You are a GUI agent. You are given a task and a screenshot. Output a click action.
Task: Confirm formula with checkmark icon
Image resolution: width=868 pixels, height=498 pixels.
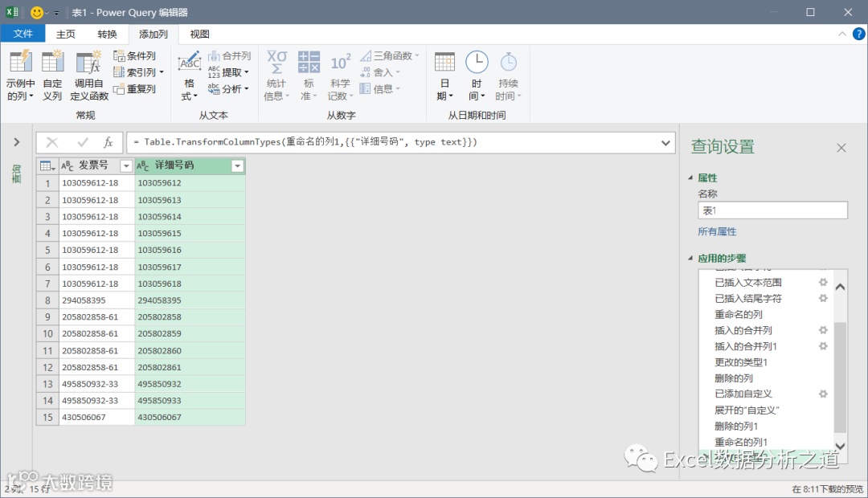pyautogui.click(x=83, y=142)
